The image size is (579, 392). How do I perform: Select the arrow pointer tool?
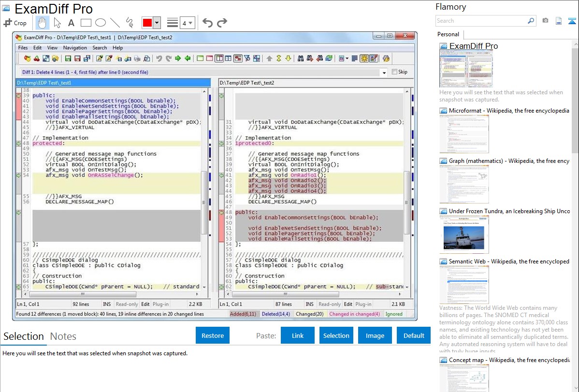(x=57, y=23)
